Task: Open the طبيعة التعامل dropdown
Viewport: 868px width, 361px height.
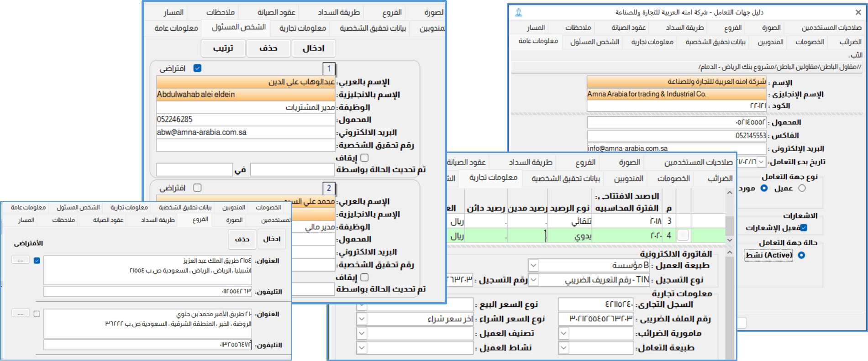Action: [564, 348]
